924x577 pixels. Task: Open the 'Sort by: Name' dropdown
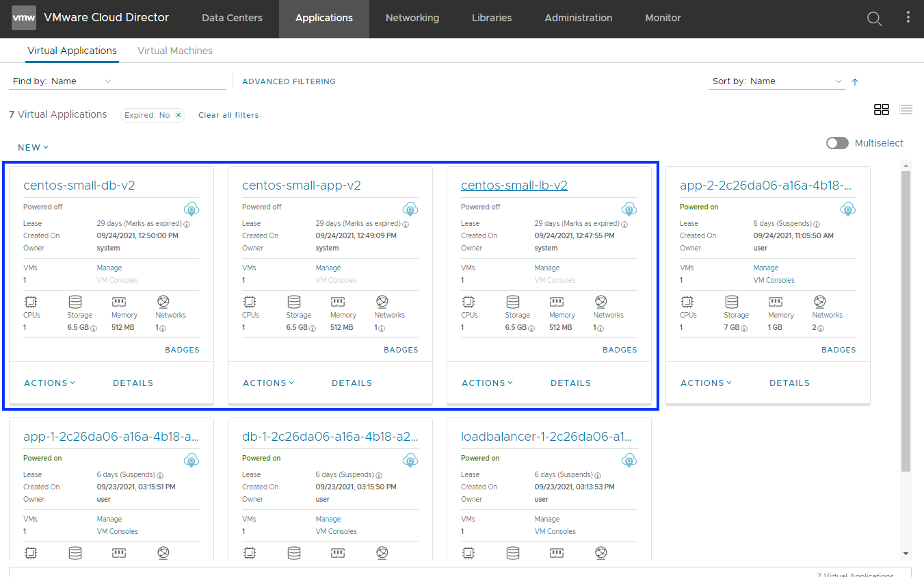(x=777, y=81)
